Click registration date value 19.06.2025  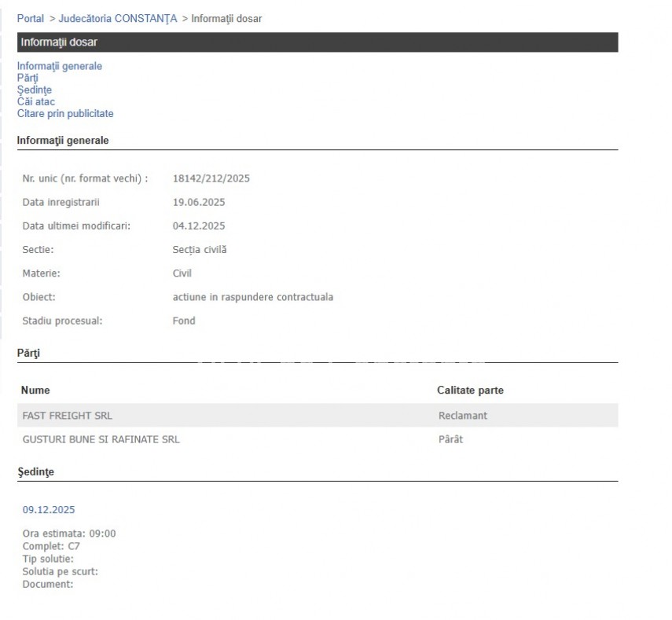[x=199, y=202]
